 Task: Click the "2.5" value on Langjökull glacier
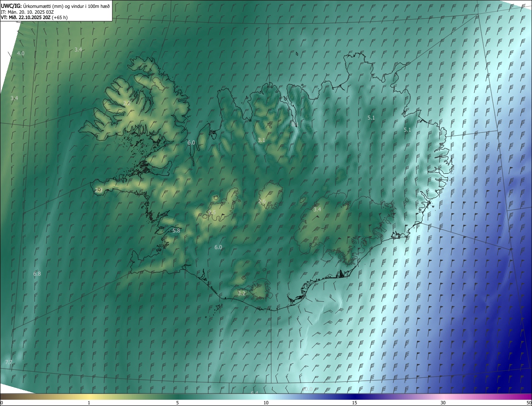[x=212, y=212]
